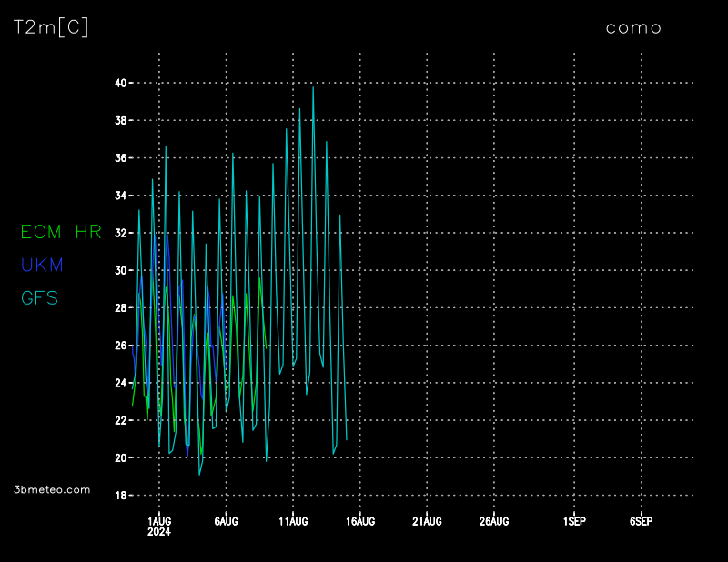The height and width of the screenshot is (562, 728).
Task: Click the GFS legend label
Action: point(39,297)
